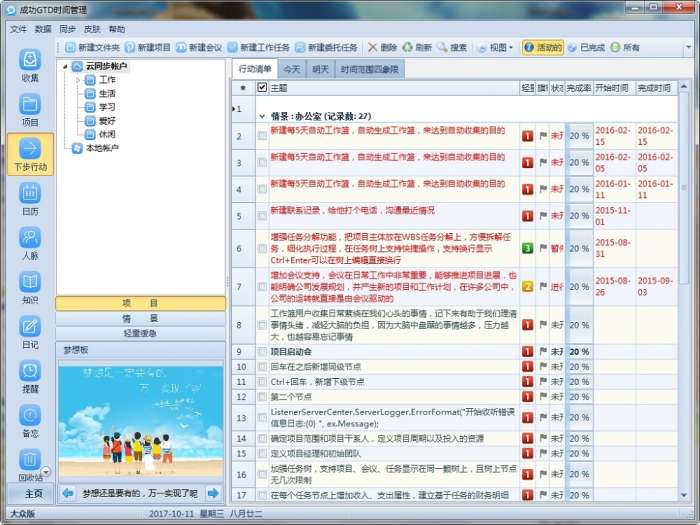The width and height of the screenshot is (700, 525).
Task: Open the 项目 (Projects) sidebar icon
Action: (x=30, y=108)
